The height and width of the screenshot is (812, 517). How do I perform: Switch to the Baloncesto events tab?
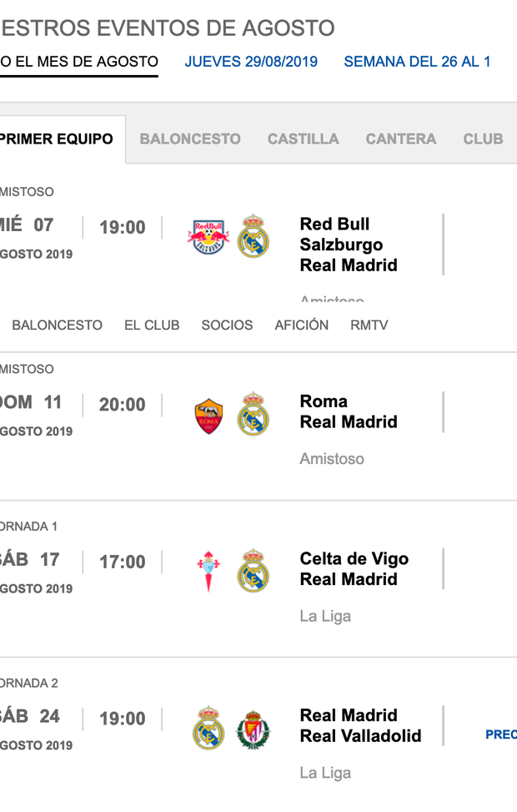(190, 139)
